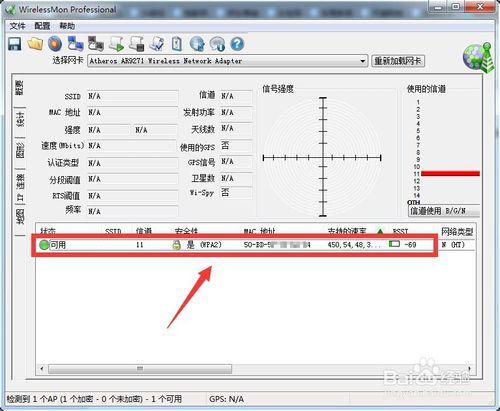The width and height of the screenshot is (500, 411).
Task: Click the globe map icon in toolbar
Action: [197, 44]
